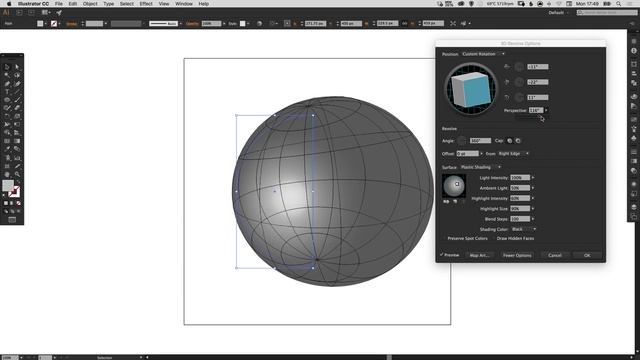This screenshot has width=640, height=360.
Task: Select the Free Transform tool
Action: pos(17,124)
